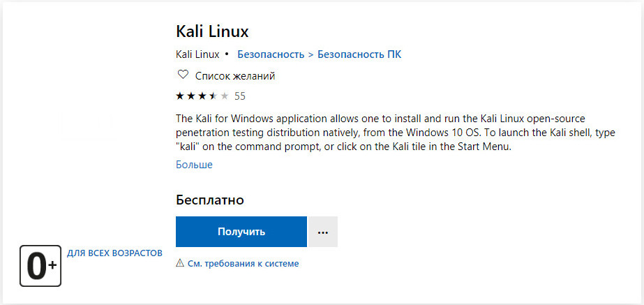Click the warning triangle icon near system requirements
This screenshot has height=305, width=644.
coord(180,263)
